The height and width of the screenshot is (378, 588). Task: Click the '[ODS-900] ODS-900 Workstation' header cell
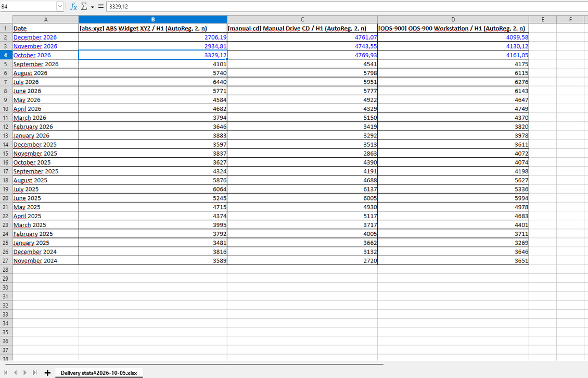pos(453,28)
